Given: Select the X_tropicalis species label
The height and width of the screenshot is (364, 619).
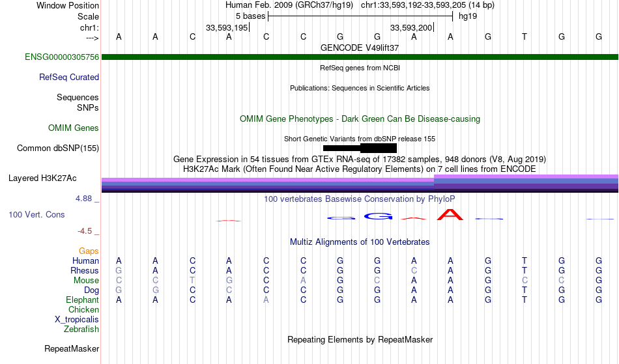Looking at the screenshot, I should point(77,320).
